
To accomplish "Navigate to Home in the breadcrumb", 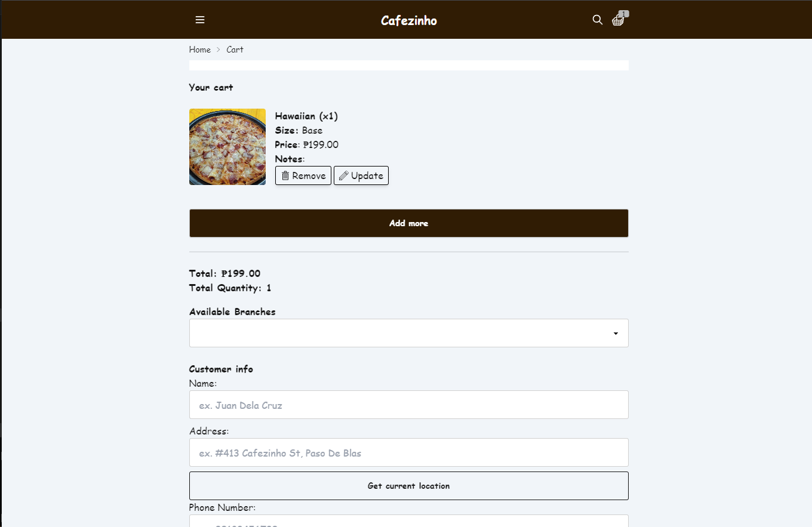I will coord(199,50).
